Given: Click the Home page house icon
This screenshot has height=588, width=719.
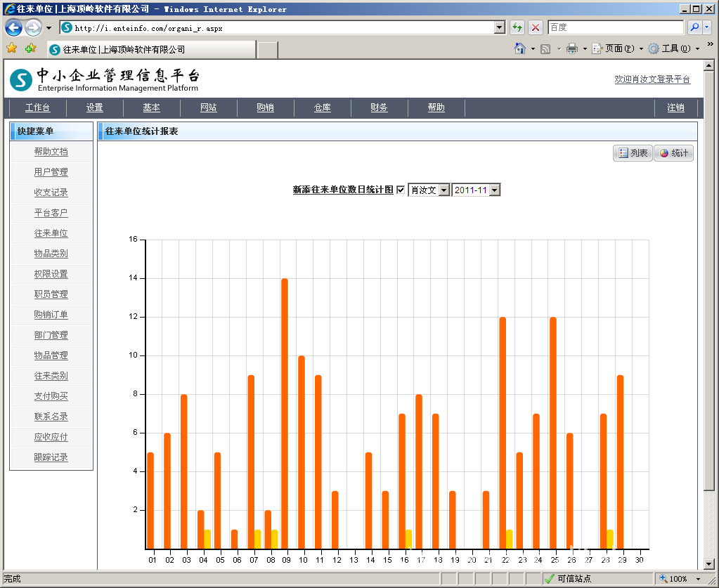Looking at the screenshot, I should [x=520, y=48].
